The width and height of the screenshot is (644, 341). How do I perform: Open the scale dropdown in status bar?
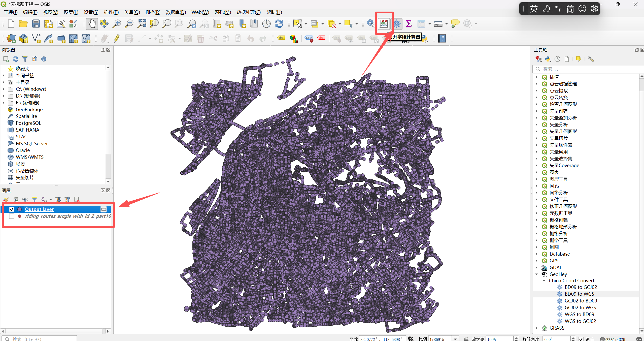[455, 339]
